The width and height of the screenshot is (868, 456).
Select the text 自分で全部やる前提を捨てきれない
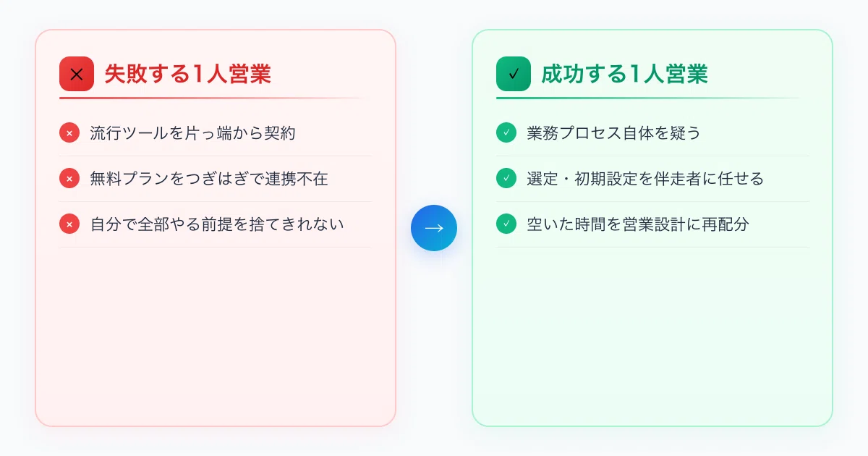(x=216, y=224)
